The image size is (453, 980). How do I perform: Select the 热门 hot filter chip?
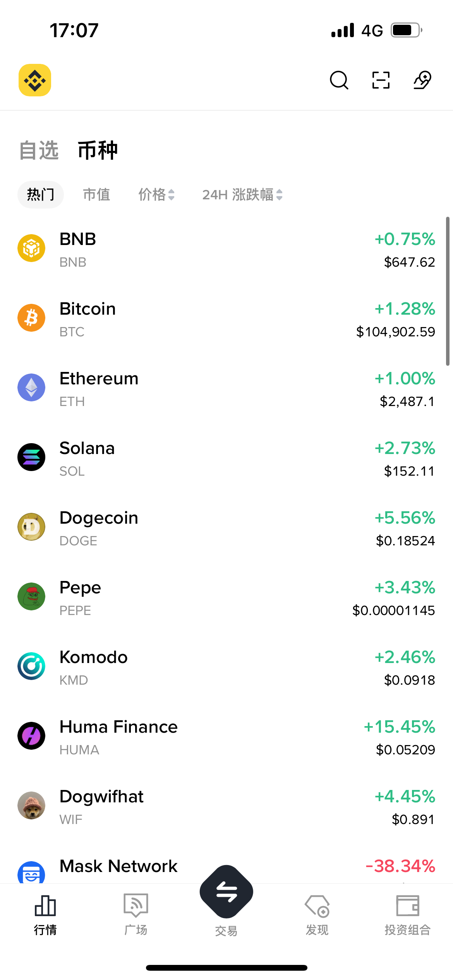41,195
